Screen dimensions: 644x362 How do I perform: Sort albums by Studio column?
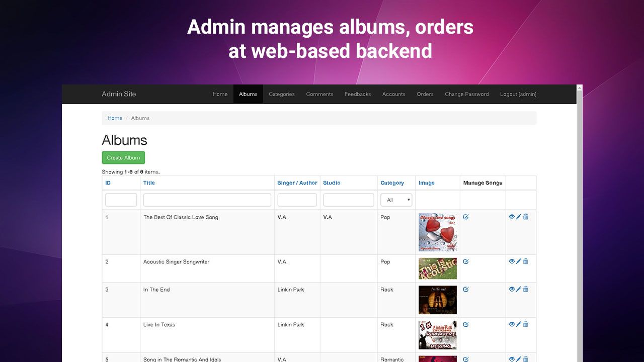point(332,183)
